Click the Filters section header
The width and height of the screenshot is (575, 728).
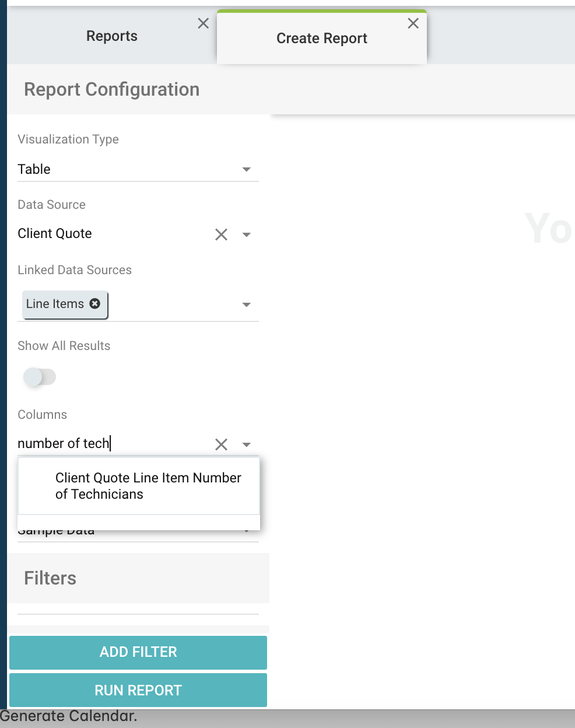(x=50, y=578)
